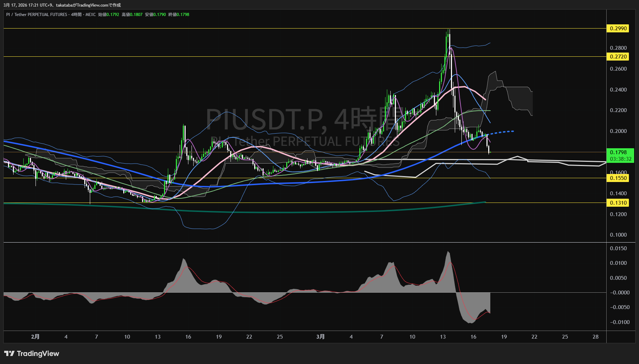Viewport: 639px width, 364px height.
Task: Click the 安値 low value 0.1790
Action: [x=159, y=15]
